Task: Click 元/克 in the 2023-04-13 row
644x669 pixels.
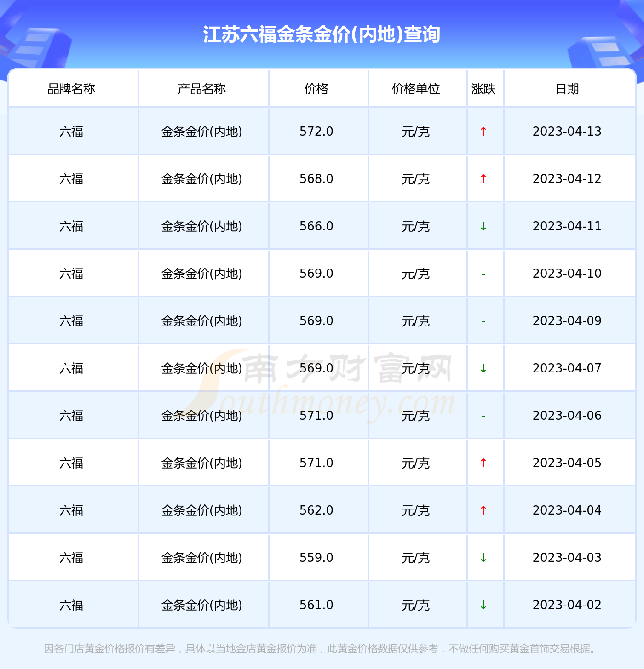Action: tap(416, 132)
